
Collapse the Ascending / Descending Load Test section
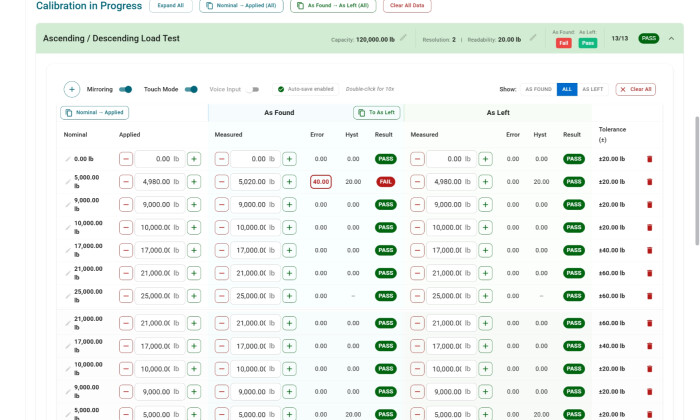coord(671,39)
